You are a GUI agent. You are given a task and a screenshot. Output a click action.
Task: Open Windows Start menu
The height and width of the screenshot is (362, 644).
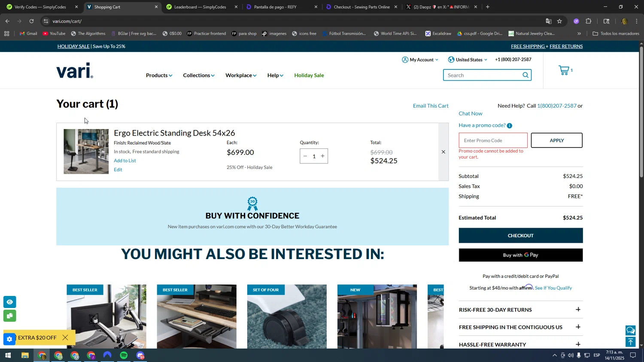[8, 356]
